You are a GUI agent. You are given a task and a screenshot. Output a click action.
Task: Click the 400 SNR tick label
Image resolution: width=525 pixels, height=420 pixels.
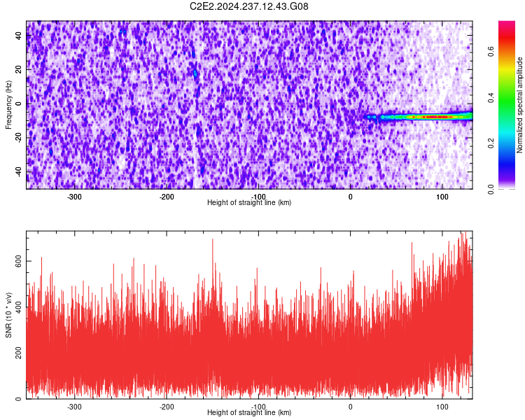click(x=19, y=307)
